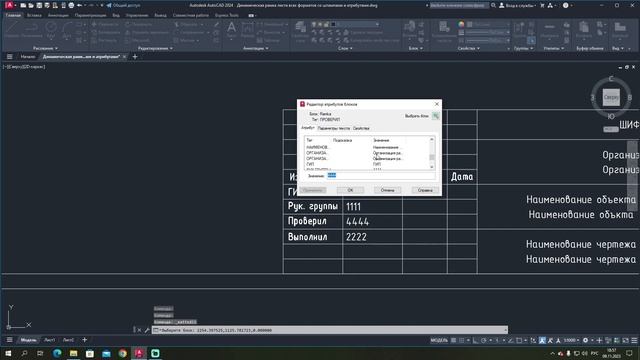Viewport: 640px width, 360px height.
Task: Click the command line input
Action: pos(330,330)
